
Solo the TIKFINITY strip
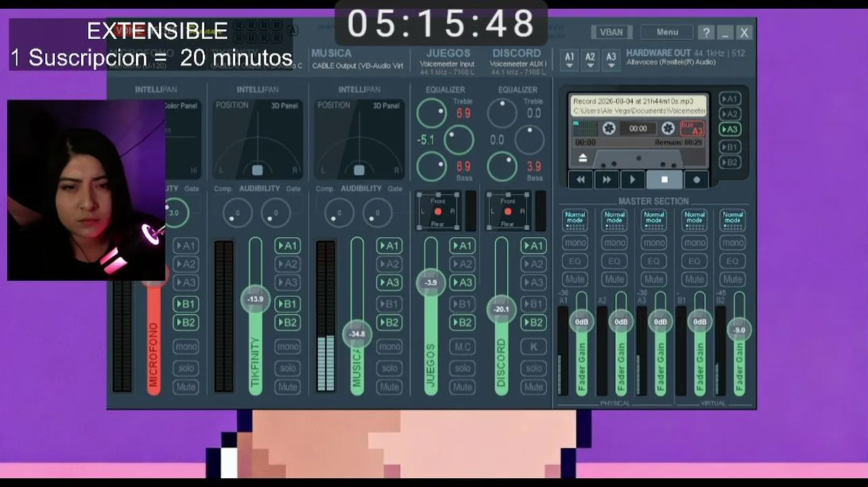pos(287,368)
